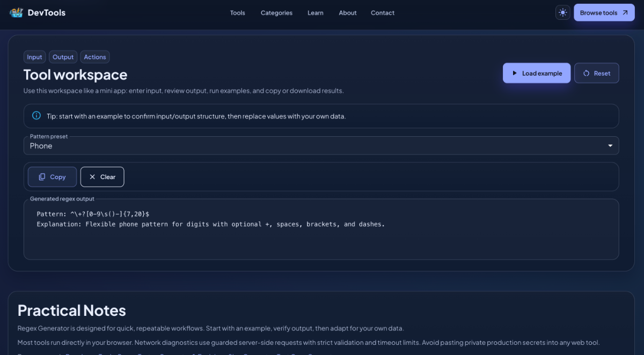
Task: Click the info icon beside the tip
Action: pyautogui.click(x=36, y=115)
